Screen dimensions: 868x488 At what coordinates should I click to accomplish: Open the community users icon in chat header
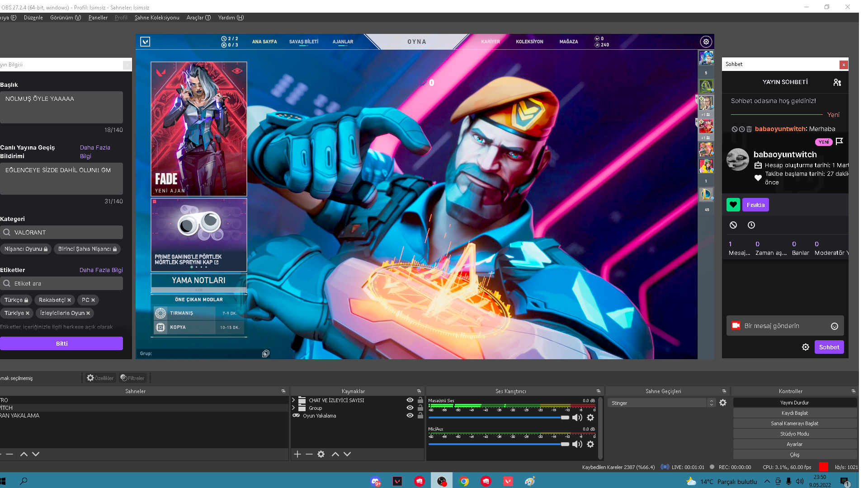point(837,82)
